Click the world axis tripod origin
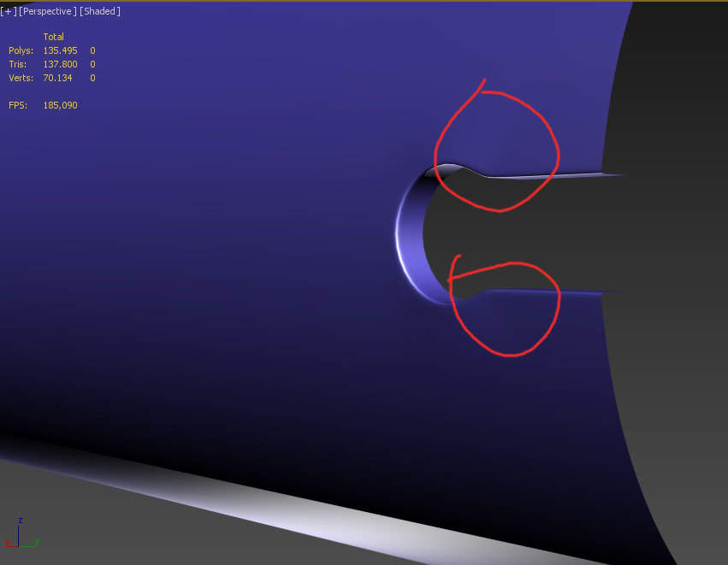The height and width of the screenshot is (565, 728). [x=18, y=546]
